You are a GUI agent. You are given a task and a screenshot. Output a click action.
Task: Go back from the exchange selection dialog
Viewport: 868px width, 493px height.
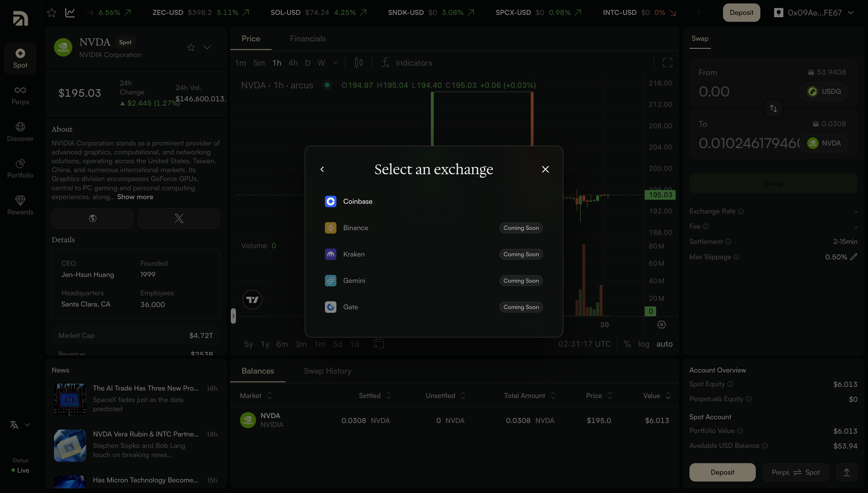(x=322, y=169)
